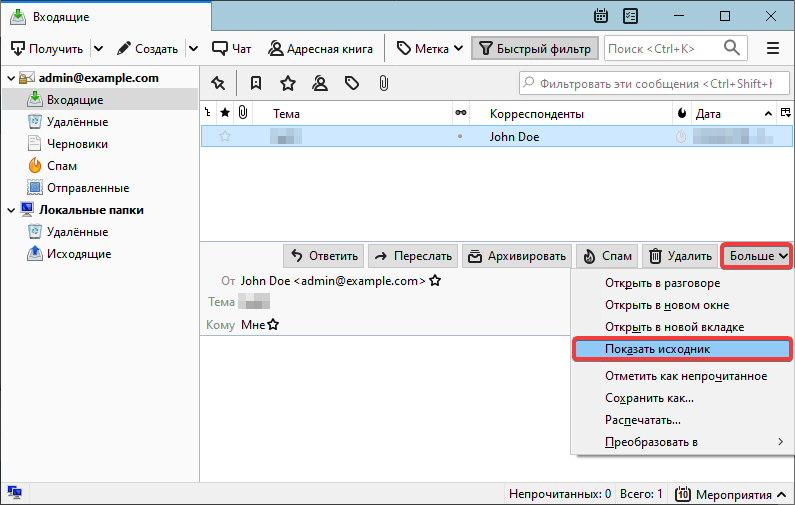Click the Ответить reply button
This screenshot has width=795, height=505.
click(322, 256)
